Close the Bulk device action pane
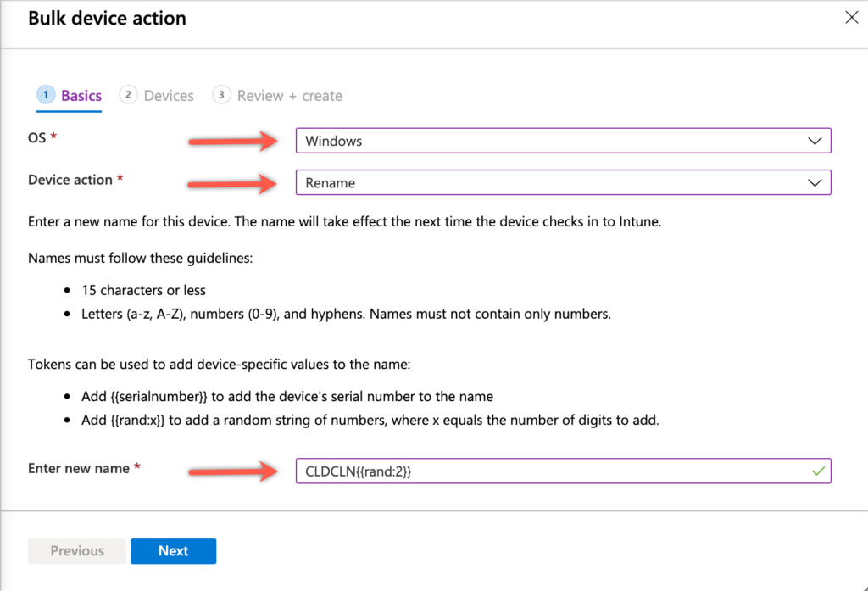Screen dimensions: 868x591 pos(851,17)
